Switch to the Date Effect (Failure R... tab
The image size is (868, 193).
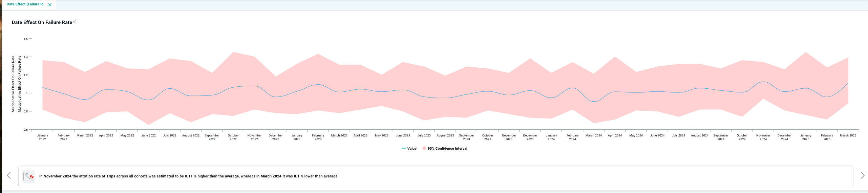tap(26, 4)
